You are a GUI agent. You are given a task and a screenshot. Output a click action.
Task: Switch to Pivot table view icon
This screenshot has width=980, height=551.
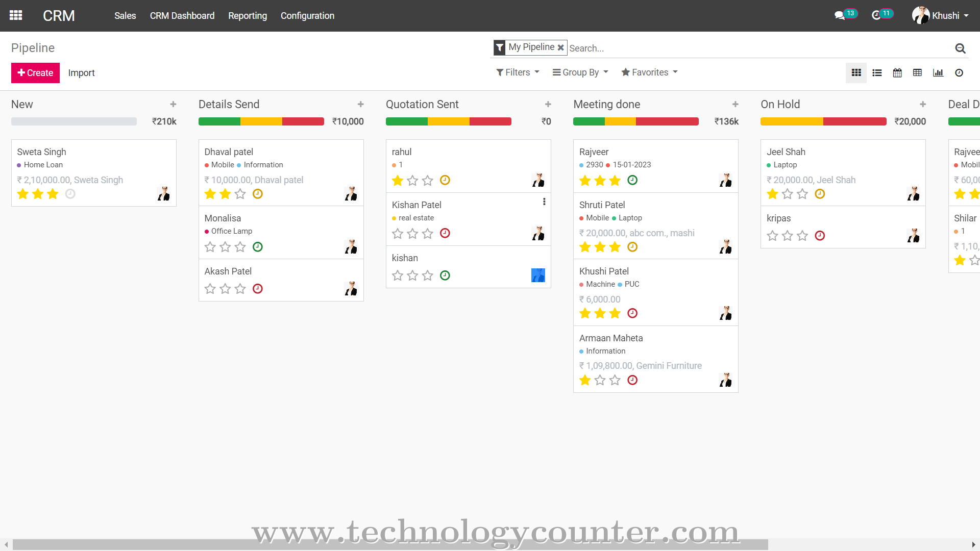click(x=917, y=73)
